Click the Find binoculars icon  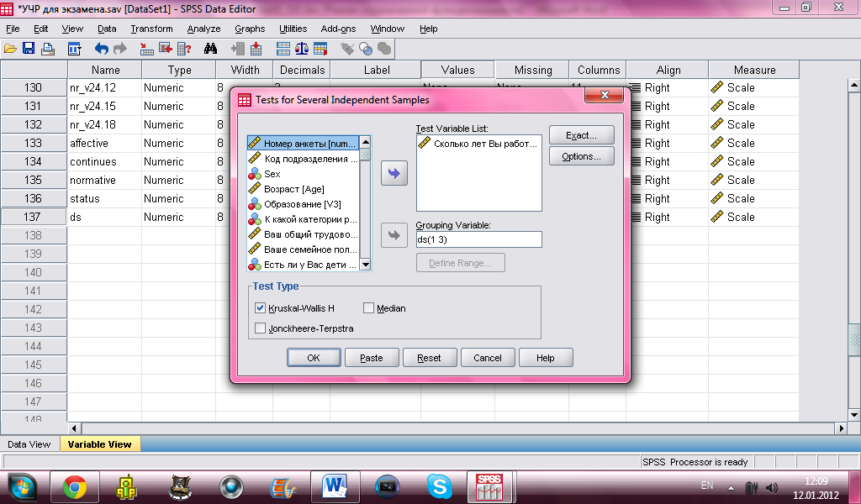[x=210, y=49]
